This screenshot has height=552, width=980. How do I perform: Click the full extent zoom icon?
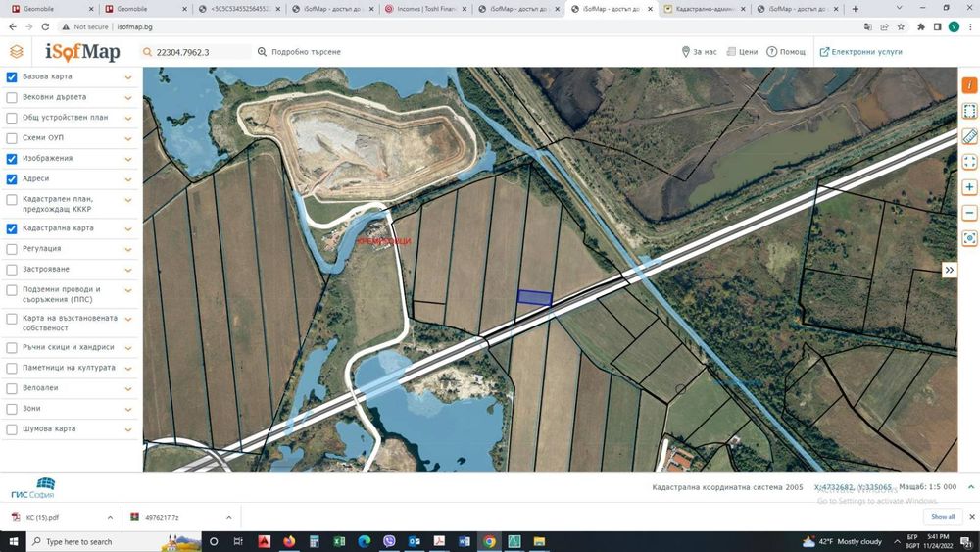[x=969, y=162]
